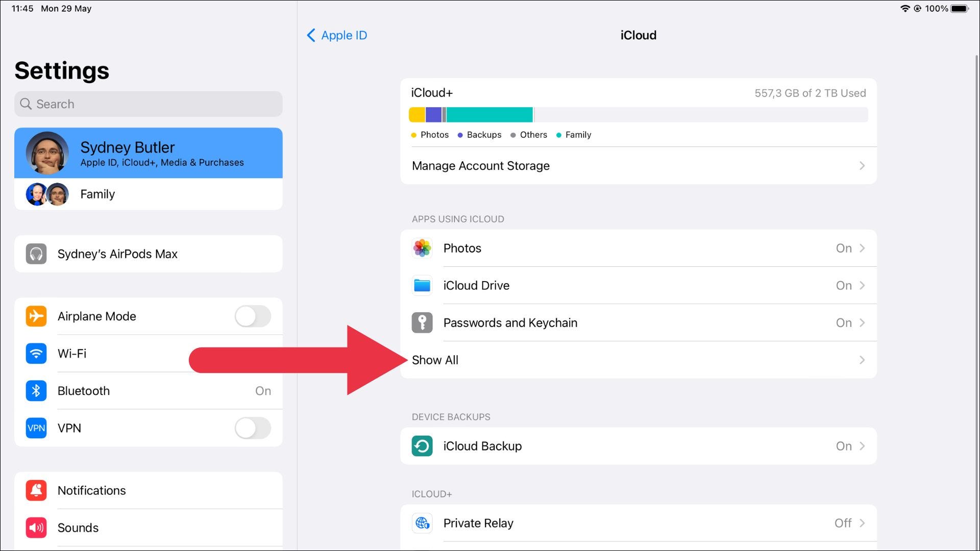The height and width of the screenshot is (551, 980).
Task: Go back to Apple ID
Action: point(337,35)
